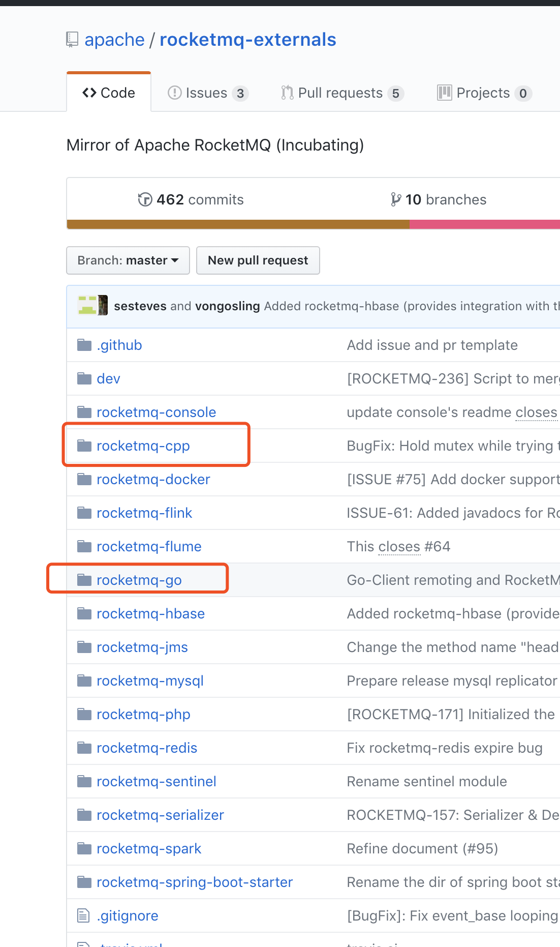Screen dimensions: 560x947
Task: Click the Pull requests merge icon
Action: click(287, 93)
